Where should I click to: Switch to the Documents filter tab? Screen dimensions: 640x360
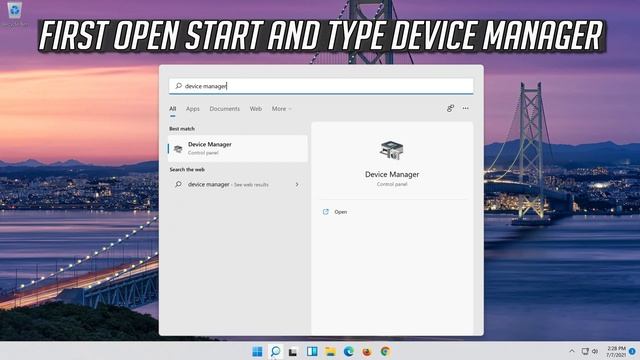click(224, 109)
